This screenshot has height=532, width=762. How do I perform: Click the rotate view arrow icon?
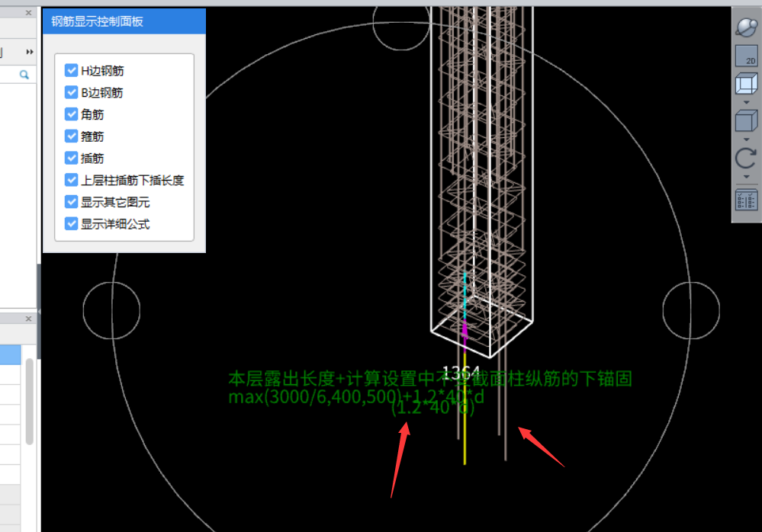click(x=745, y=159)
